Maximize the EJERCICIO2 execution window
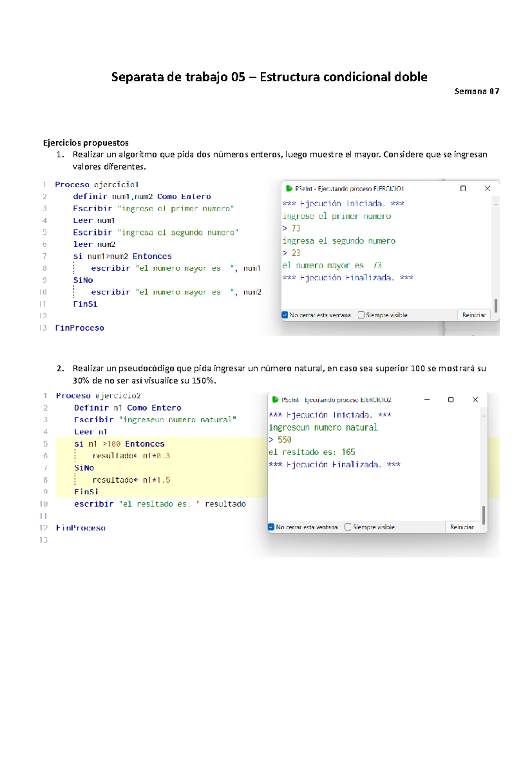The image size is (532, 776). (x=451, y=400)
